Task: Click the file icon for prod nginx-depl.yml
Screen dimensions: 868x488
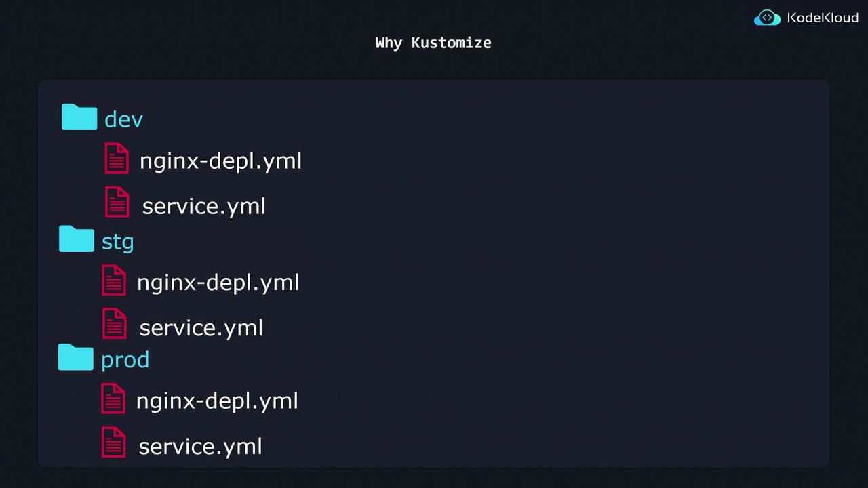Action: point(113,399)
